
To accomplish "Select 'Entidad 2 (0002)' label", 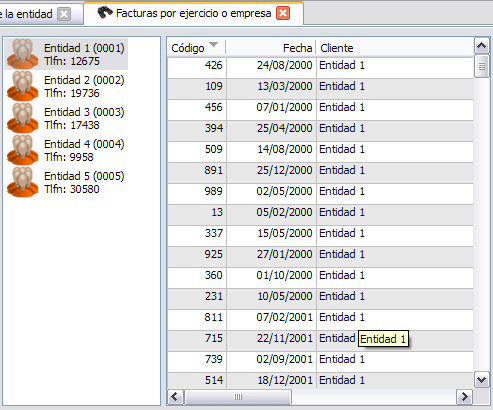I will (x=84, y=80).
